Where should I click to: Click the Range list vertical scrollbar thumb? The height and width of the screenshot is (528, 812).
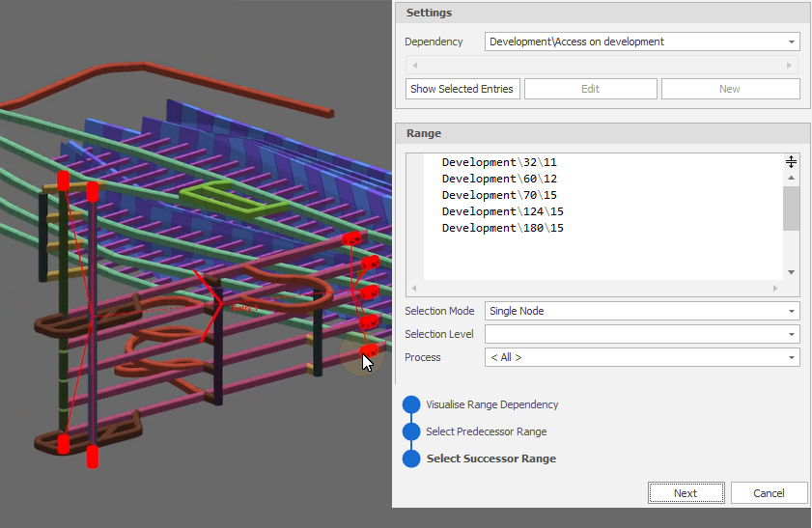[x=791, y=208]
